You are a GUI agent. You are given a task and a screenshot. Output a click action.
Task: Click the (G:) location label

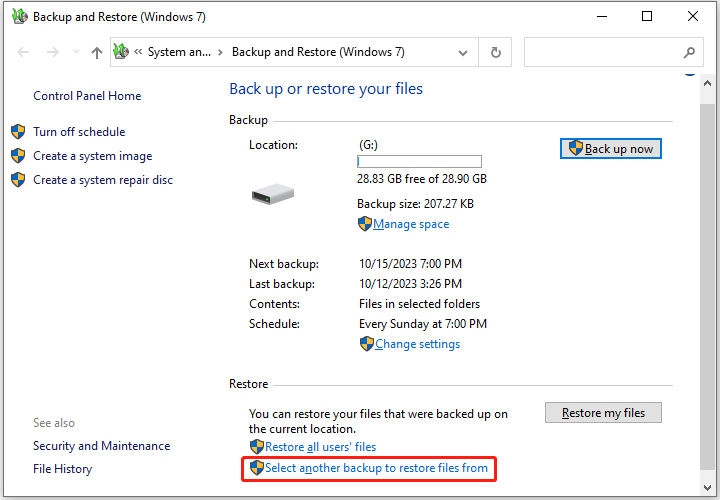368,145
